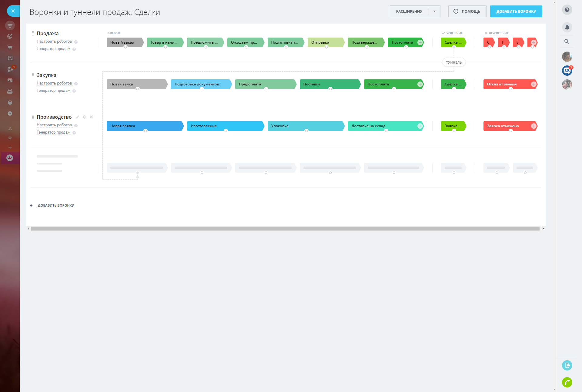Click Туннель label under successful stage

point(453,62)
